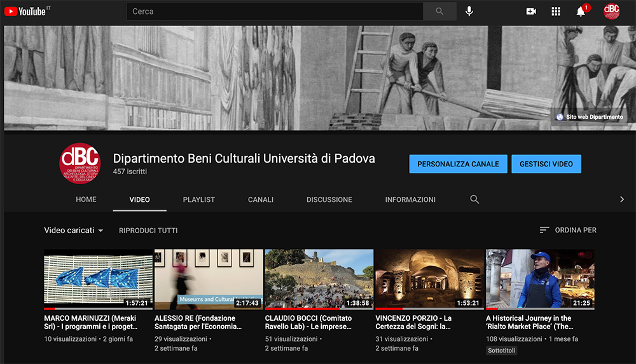Open the Rialto Market video thumbnail

(x=540, y=280)
